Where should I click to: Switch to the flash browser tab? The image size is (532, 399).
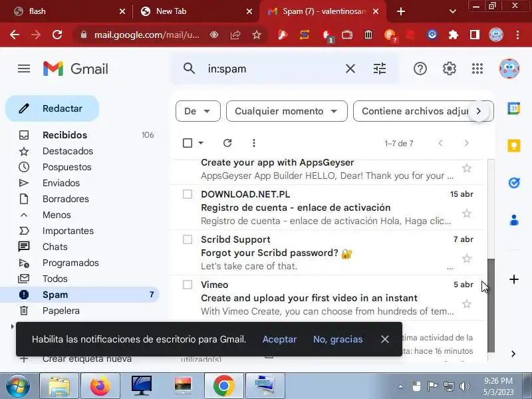[x=70, y=11]
